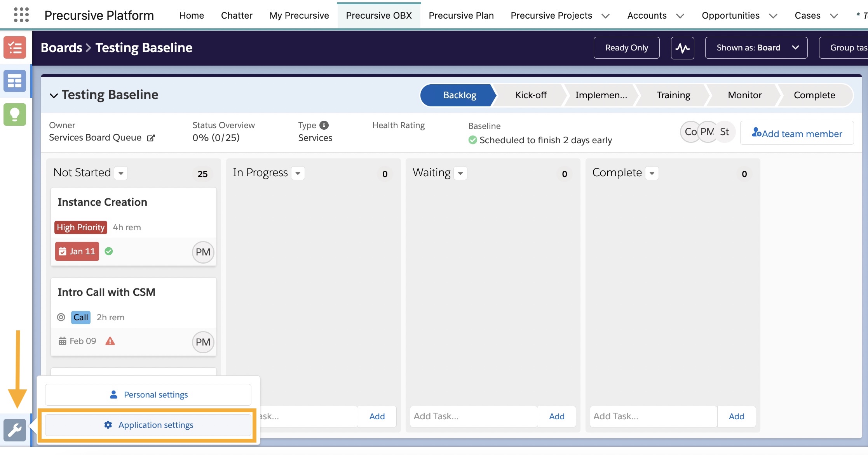Focus Add Task field in Waiting column

pyautogui.click(x=474, y=417)
